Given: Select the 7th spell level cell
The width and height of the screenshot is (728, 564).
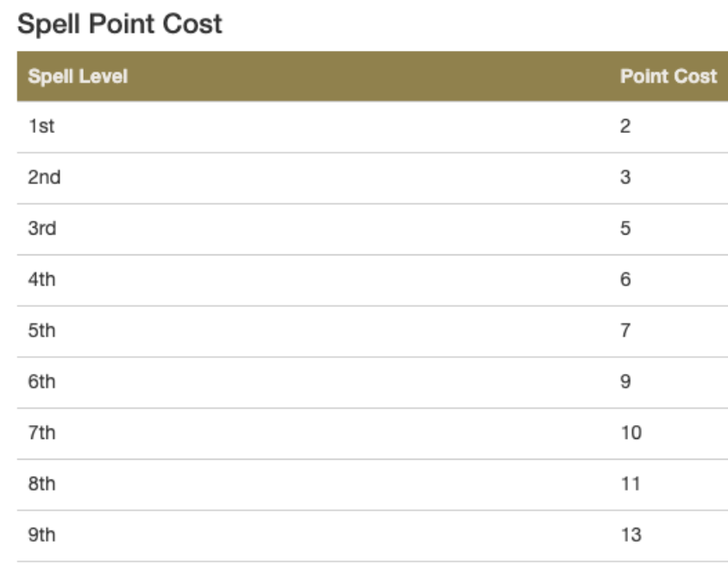Looking at the screenshot, I should 42,432.
